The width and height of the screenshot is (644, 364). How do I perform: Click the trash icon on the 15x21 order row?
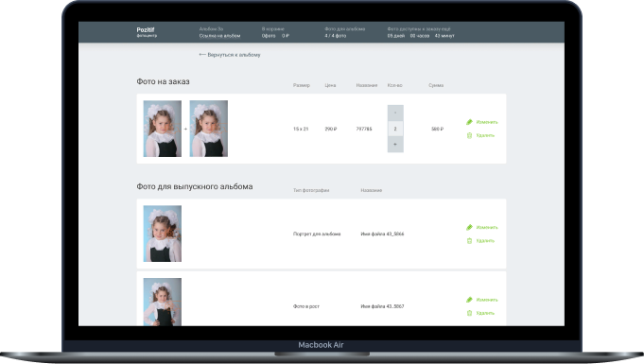coord(469,135)
